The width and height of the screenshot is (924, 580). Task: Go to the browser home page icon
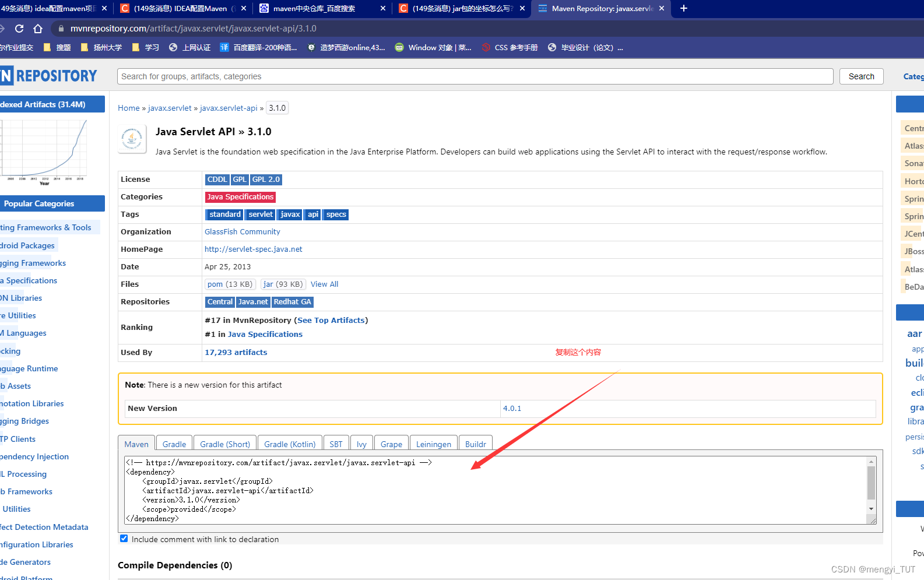pyautogui.click(x=38, y=29)
